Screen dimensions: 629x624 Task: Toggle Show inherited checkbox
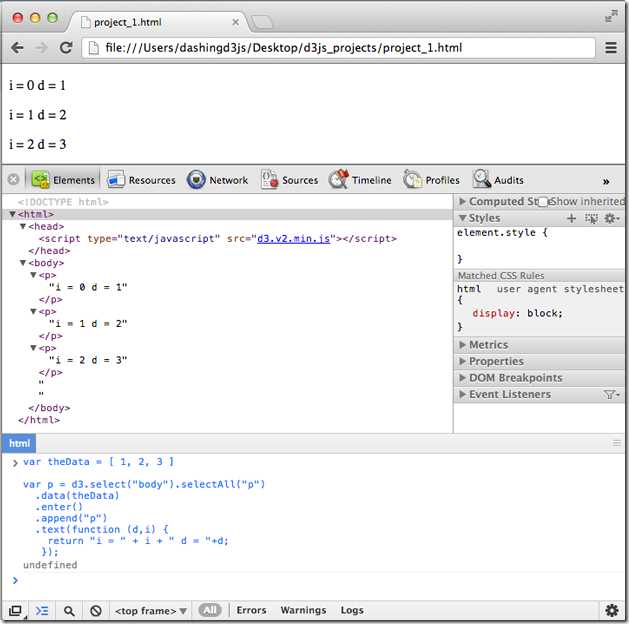pyautogui.click(x=542, y=201)
